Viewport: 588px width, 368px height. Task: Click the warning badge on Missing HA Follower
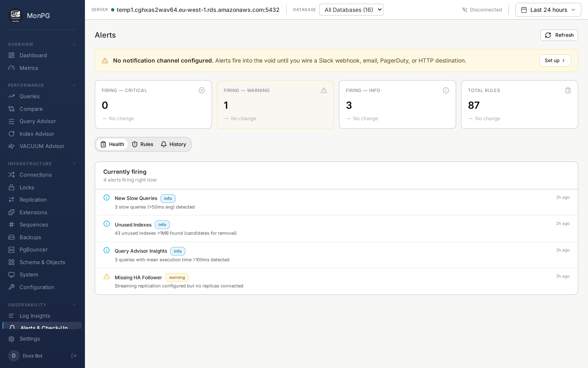click(x=177, y=277)
